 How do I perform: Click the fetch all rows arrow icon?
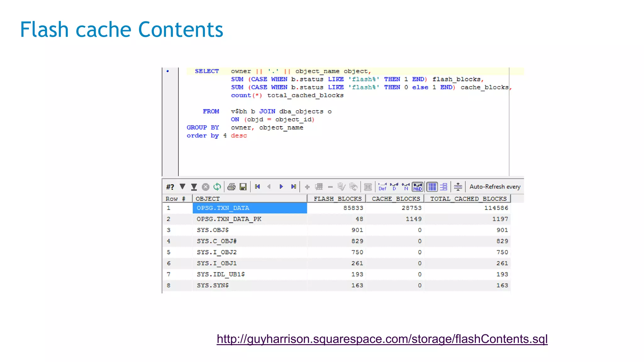click(194, 187)
